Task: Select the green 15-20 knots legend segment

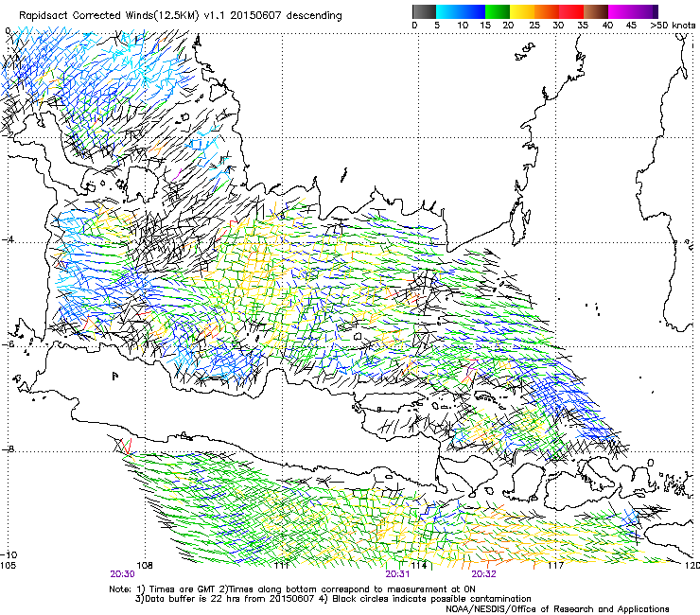Action: [x=498, y=11]
